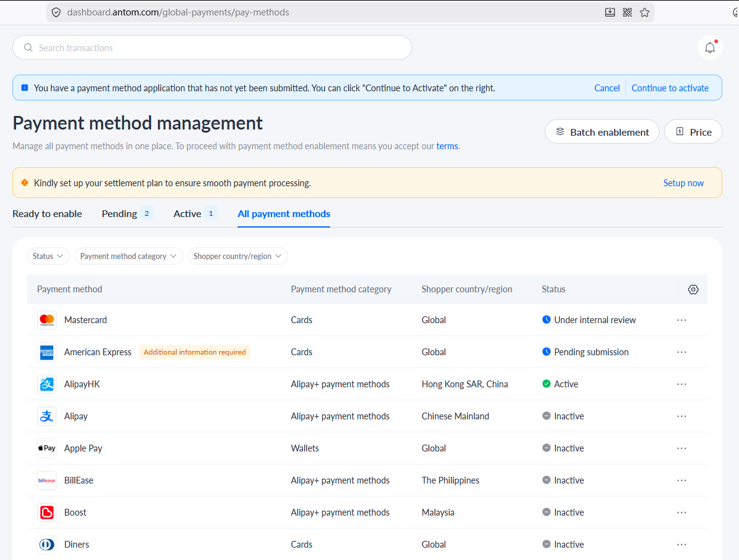This screenshot has width=739, height=560.
Task: Click the Search transactions field
Action: [212, 47]
